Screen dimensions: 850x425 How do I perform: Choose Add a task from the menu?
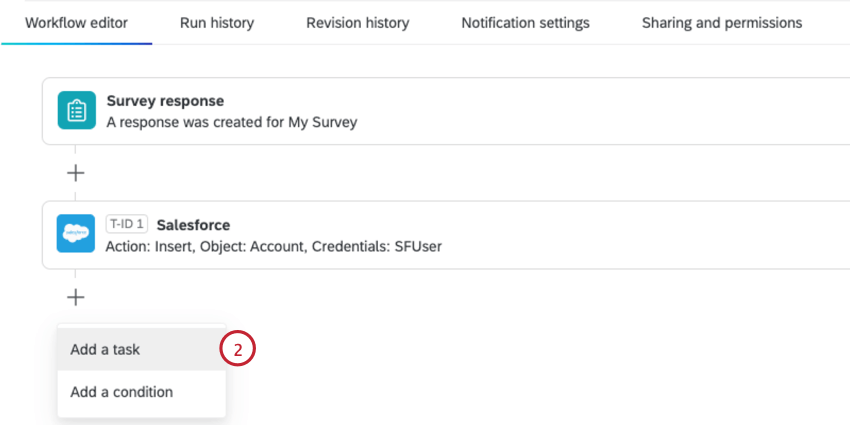(105, 350)
